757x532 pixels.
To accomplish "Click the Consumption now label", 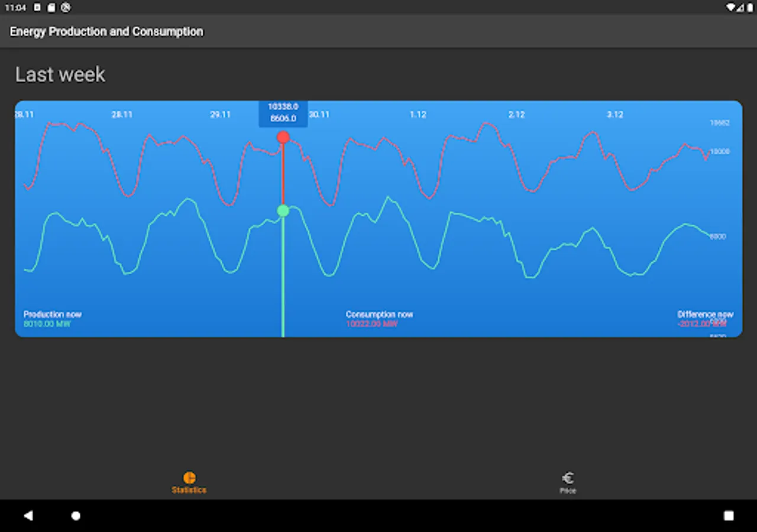I will [x=380, y=314].
